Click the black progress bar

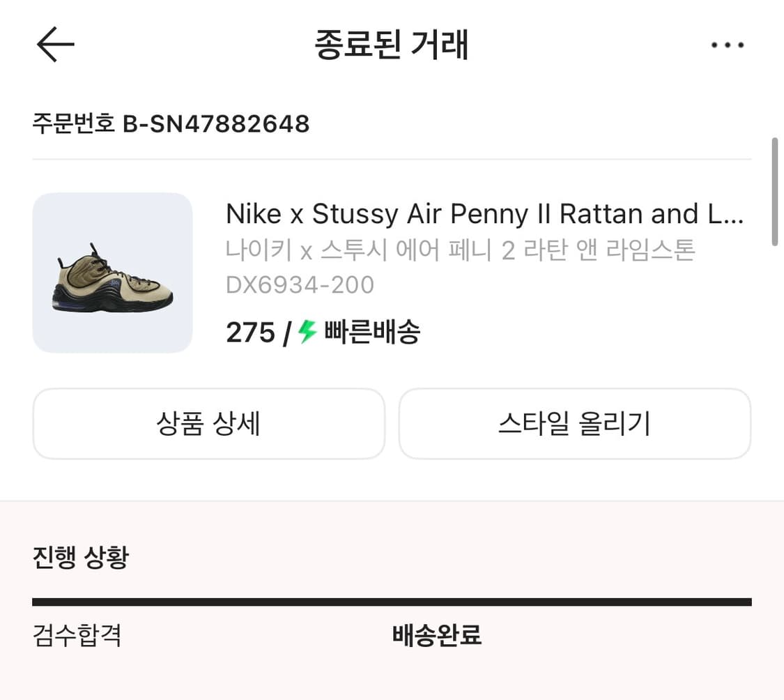point(392,600)
